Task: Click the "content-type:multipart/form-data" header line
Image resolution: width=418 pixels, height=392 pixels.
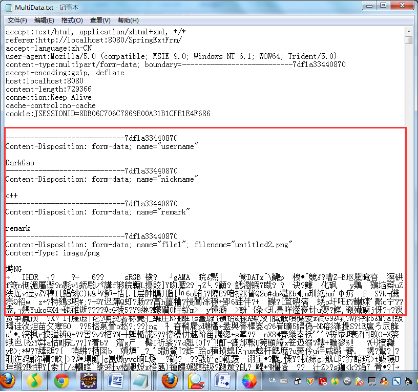Action: click(175, 64)
